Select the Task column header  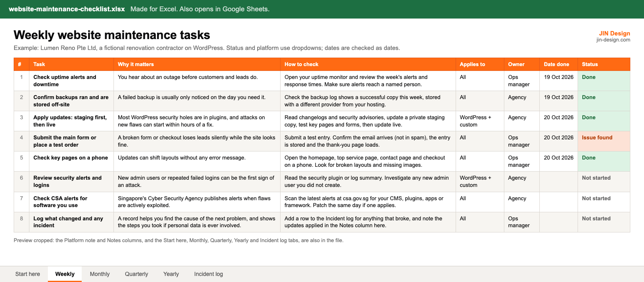point(71,64)
